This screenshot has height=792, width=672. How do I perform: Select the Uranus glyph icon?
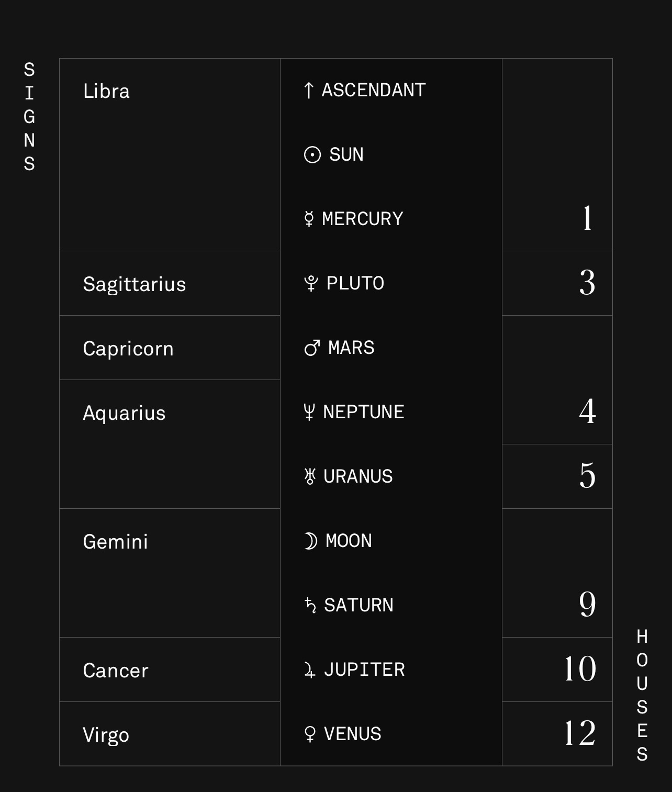pos(310,476)
